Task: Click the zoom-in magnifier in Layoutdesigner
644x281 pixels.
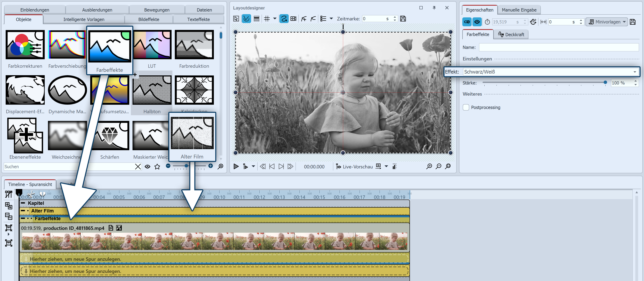Action: pyautogui.click(x=429, y=166)
